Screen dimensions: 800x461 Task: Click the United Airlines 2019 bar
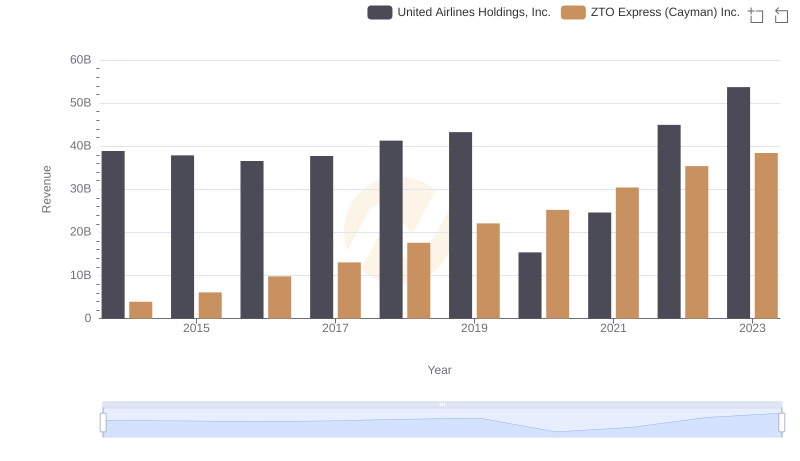click(x=461, y=225)
